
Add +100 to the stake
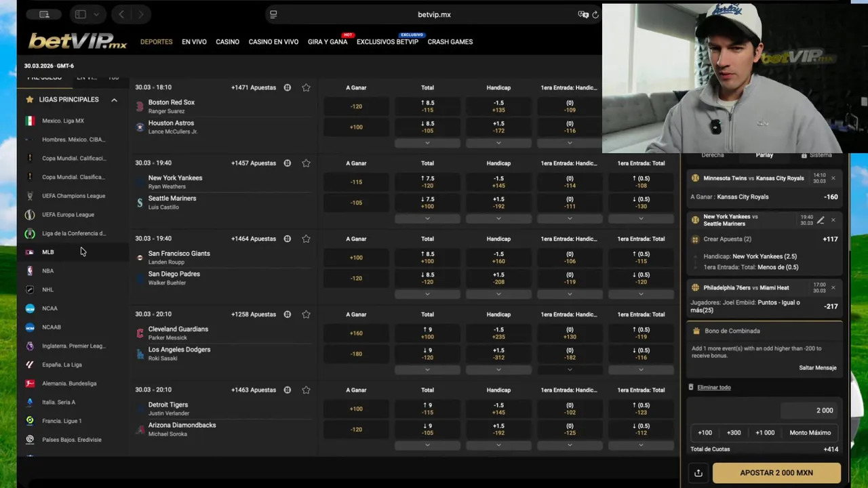point(705,432)
